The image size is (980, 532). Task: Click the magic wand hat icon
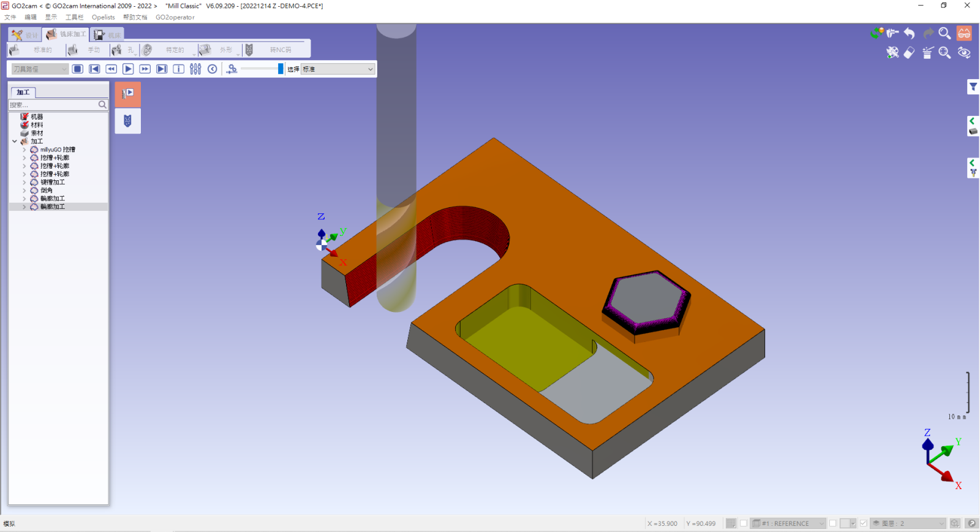[928, 53]
